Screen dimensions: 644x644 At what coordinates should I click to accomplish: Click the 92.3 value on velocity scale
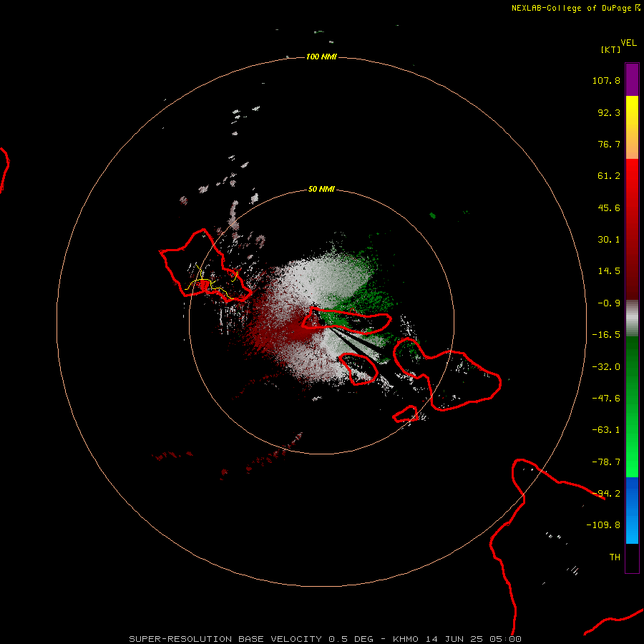click(x=609, y=112)
